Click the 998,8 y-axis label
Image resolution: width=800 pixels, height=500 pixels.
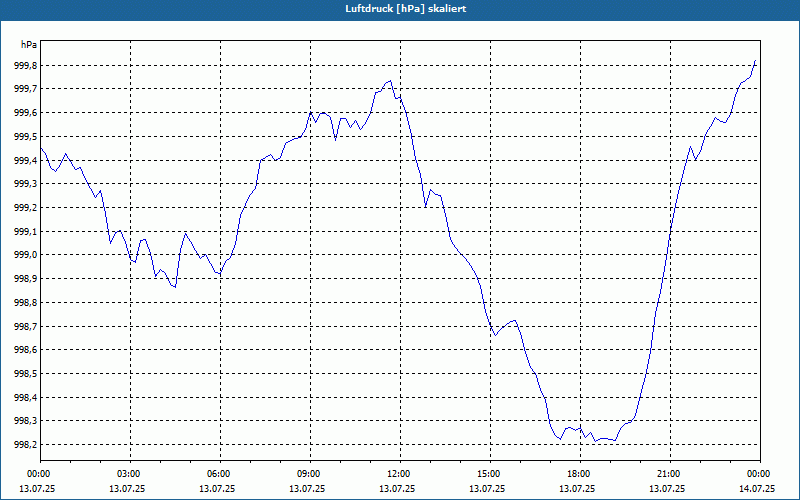pos(25,303)
